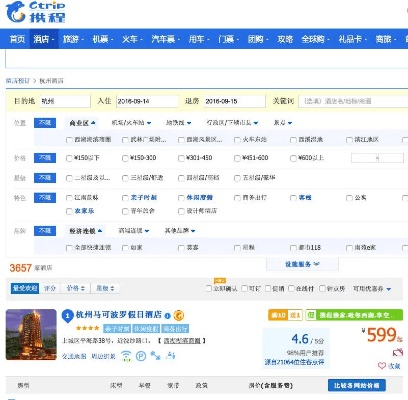Check the ¥451-600 price checkbox
The image size is (408, 400).
[x=237, y=158]
